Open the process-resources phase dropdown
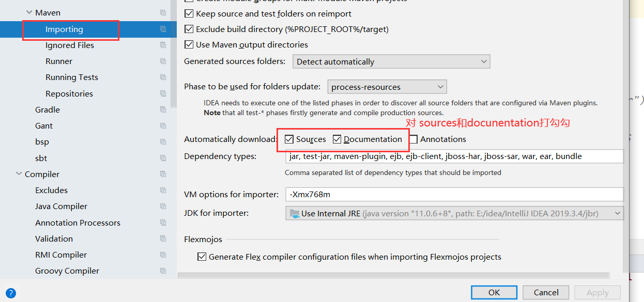This screenshot has width=644, height=302. pos(387,87)
